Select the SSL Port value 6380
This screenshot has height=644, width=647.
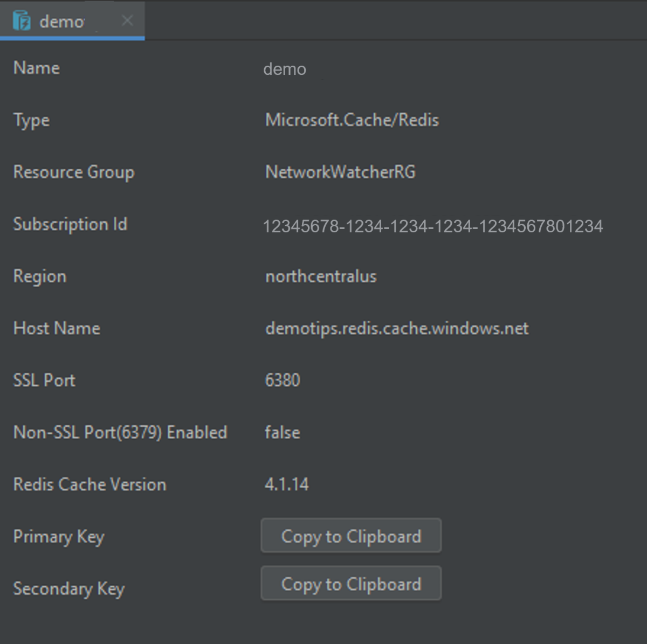click(x=282, y=380)
